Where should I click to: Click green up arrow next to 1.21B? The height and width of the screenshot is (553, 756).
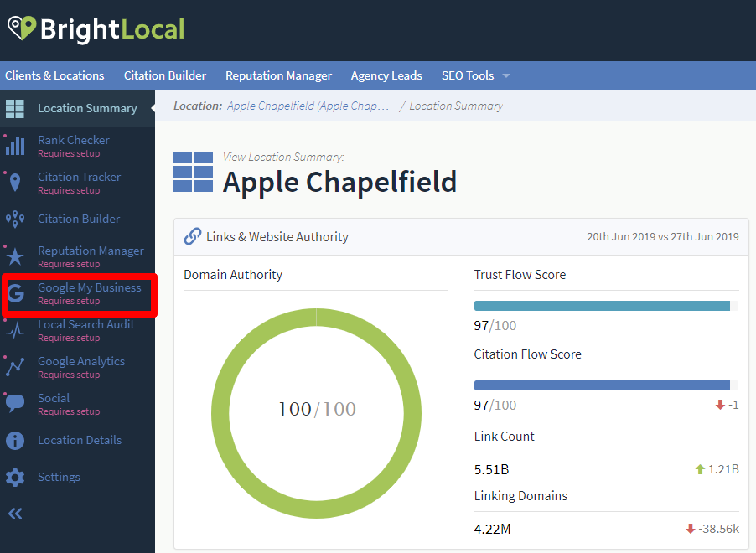[x=700, y=469]
